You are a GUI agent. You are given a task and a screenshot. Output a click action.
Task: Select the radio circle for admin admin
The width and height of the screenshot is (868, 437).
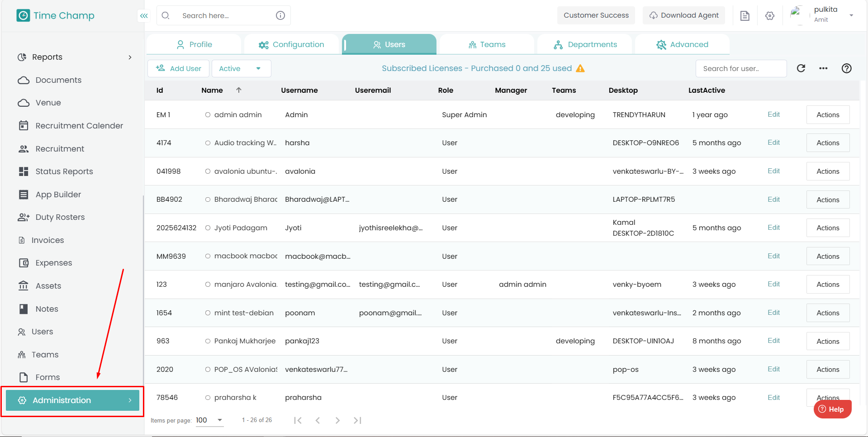[x=208, y=115]
